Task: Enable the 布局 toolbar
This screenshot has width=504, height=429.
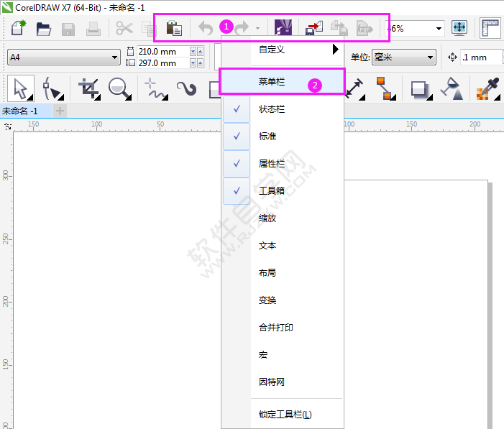Action: coord(283,273)
